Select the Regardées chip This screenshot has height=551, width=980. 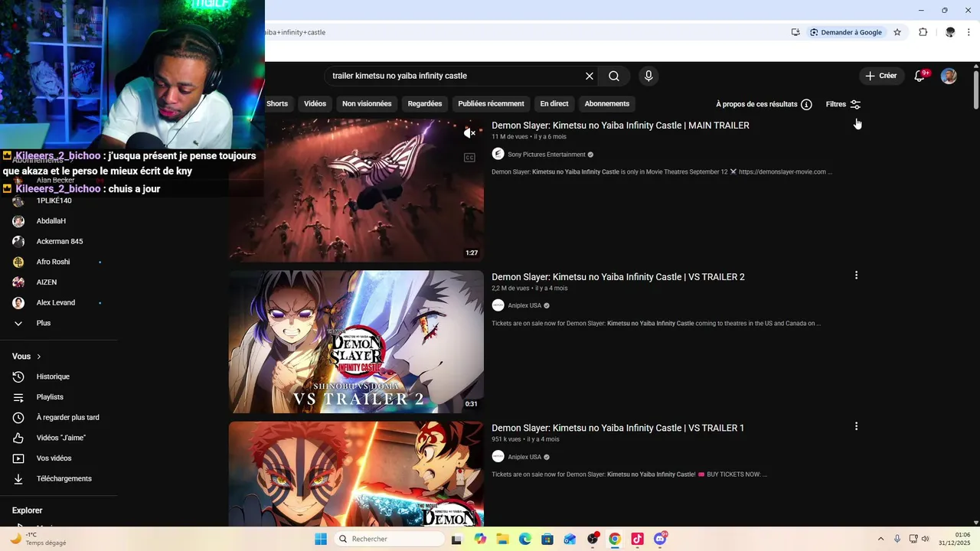pos(425,104)
